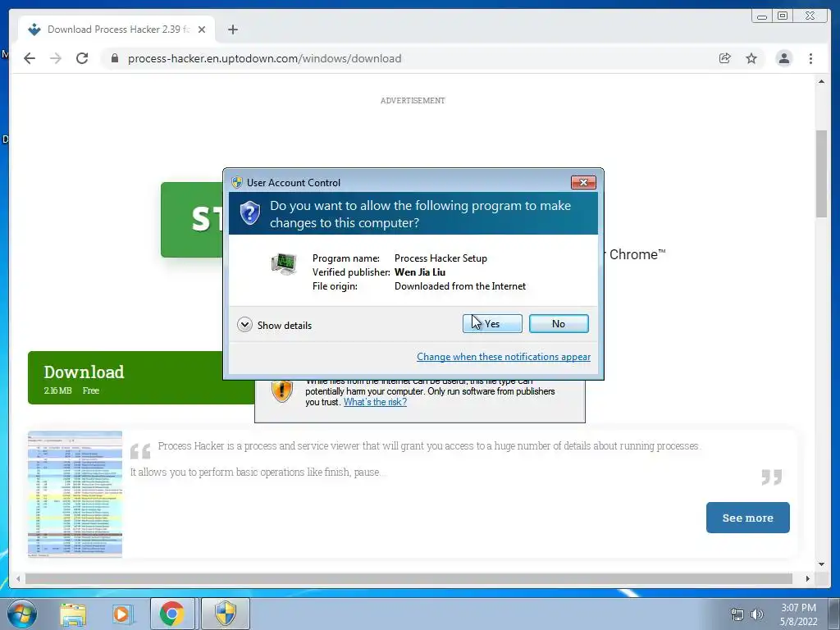Open the 'What's the risk?' link
The height and width of the screenshot is (630, 840).
[x=375, y=402]
